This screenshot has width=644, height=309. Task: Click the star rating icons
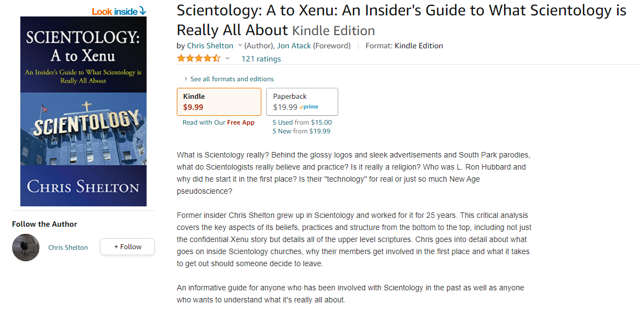(x=199, y=59)
